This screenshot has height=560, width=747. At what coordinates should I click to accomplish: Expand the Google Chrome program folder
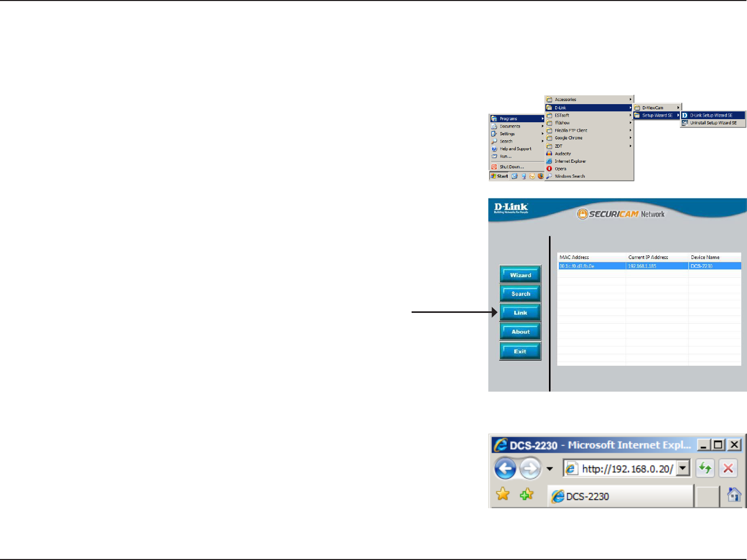coord(589,138)
